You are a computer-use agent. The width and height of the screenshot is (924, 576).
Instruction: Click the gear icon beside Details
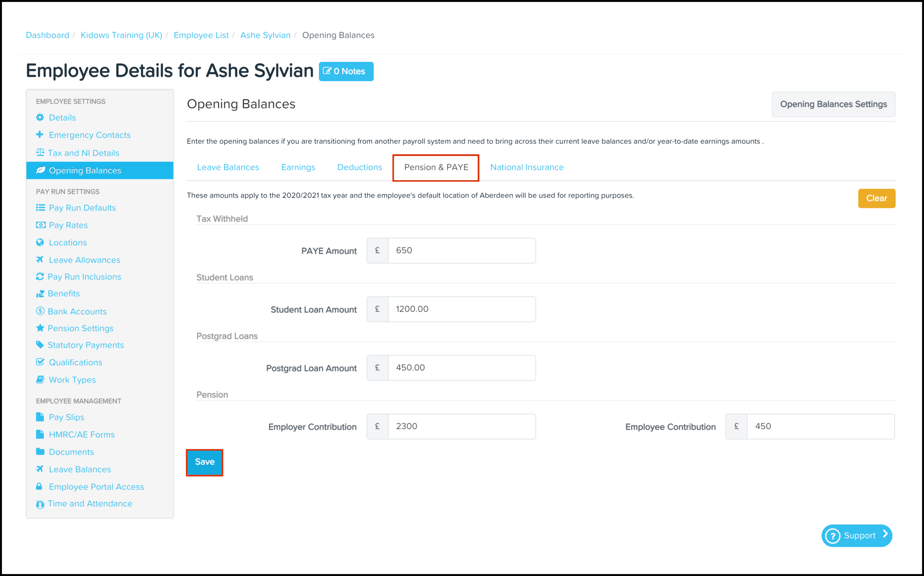click(40, 117)
